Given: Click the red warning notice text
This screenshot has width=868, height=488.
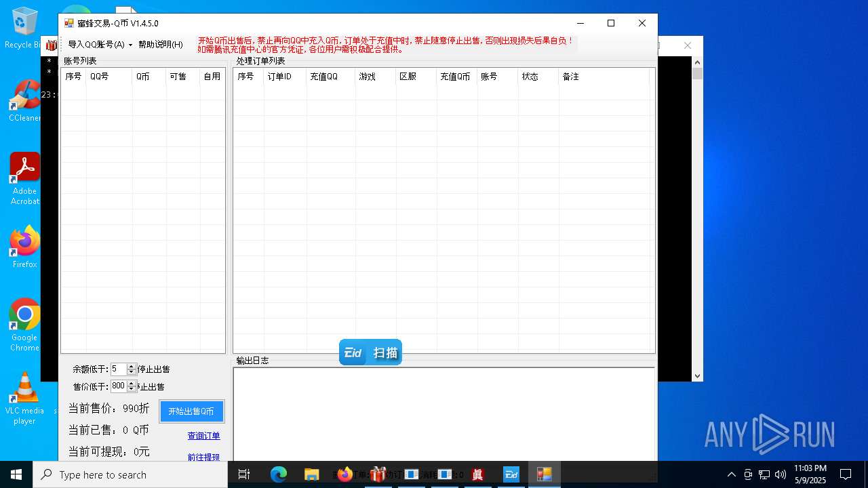Looking at the screenshot, I should tap(385, 45).
